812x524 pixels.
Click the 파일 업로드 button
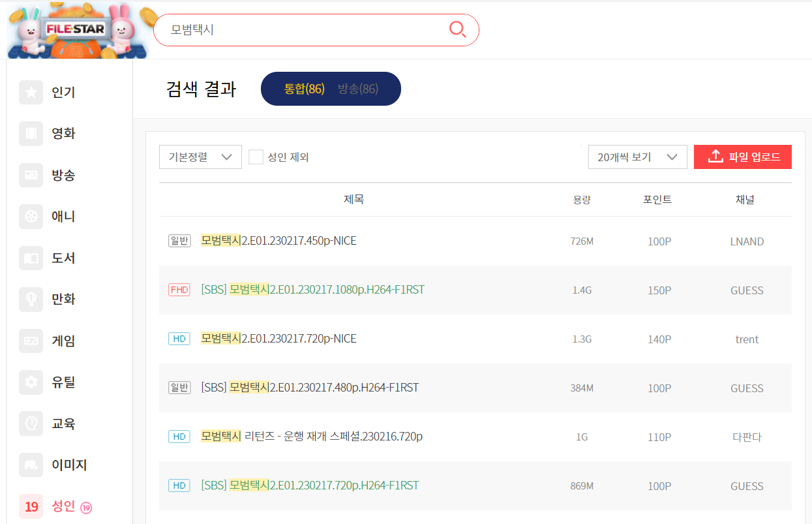pos(743,157)
